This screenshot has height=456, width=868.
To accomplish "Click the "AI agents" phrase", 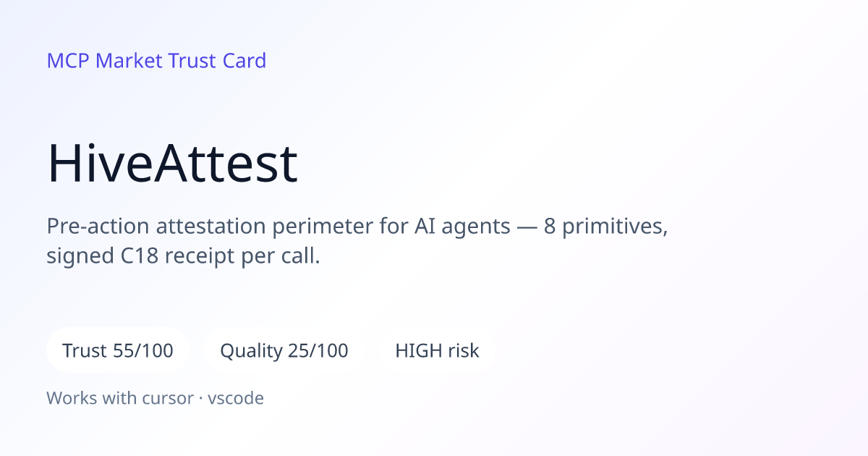I will (x=462, y=227).
